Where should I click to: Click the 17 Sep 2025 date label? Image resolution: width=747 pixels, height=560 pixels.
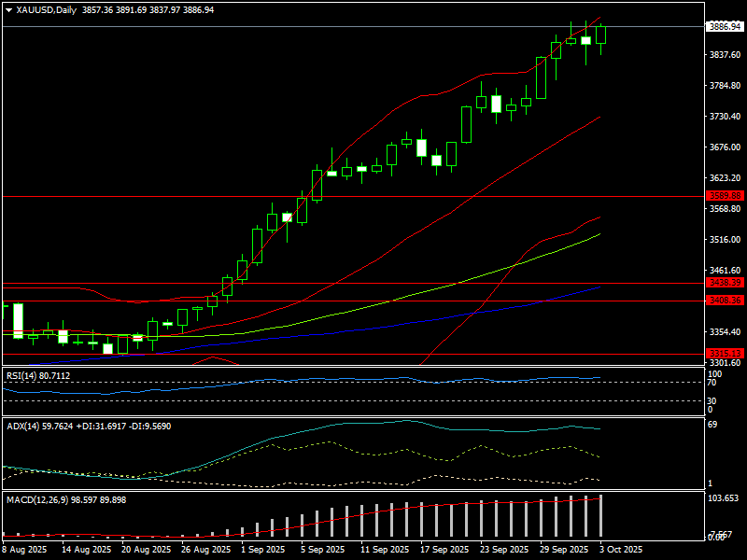tap(442, 550)
